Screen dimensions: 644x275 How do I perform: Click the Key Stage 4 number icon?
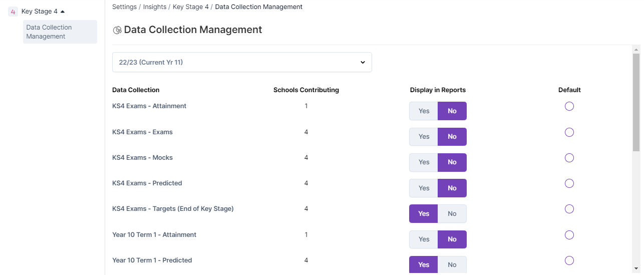[13, 12]
